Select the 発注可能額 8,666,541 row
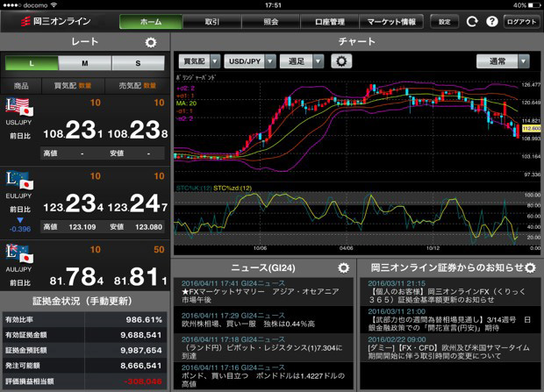The width and height of the screenshot is (544, 392). [84, 366]
